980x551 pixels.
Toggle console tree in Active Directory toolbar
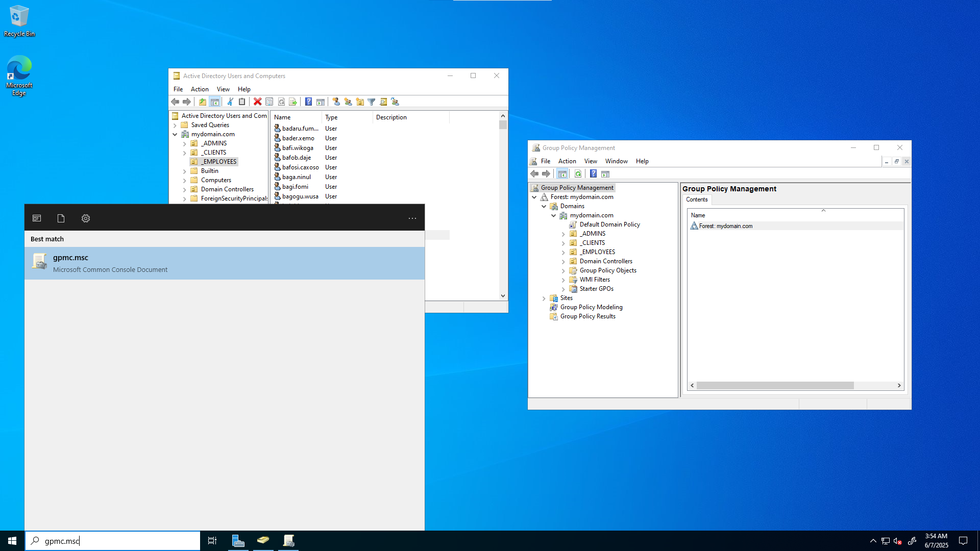pyautogui.click(x=215, y=102)
